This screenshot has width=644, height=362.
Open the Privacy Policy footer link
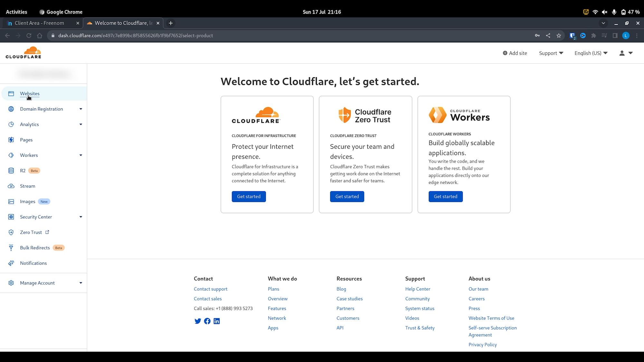(482, 345)
